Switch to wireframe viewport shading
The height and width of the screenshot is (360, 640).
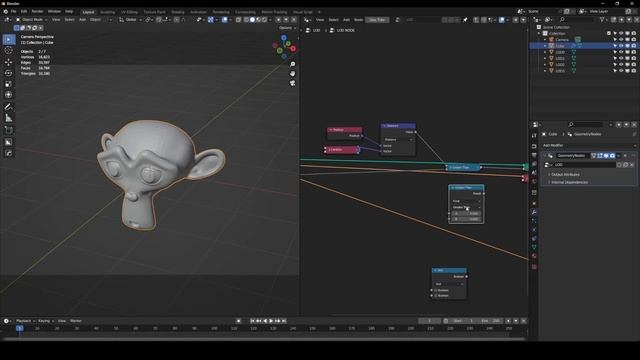coord(247,20)
